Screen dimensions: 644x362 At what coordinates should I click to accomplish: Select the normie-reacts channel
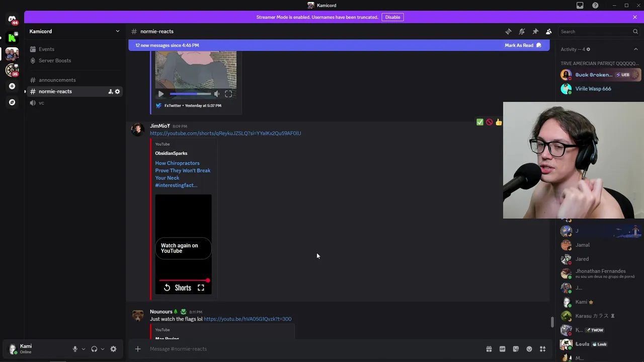pyautogui.click(x=74, y=92)
